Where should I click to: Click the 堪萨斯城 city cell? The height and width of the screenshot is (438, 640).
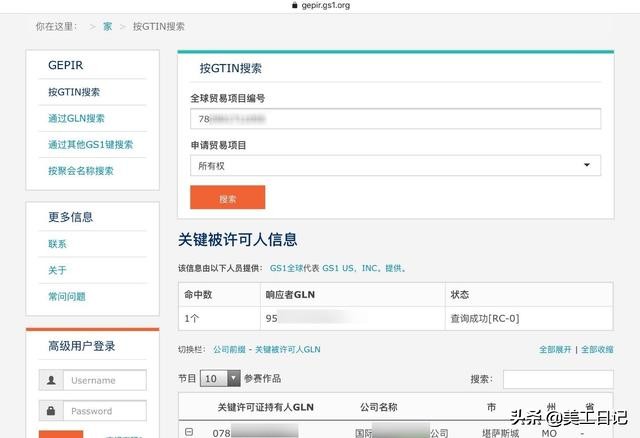tap(500, 433)
